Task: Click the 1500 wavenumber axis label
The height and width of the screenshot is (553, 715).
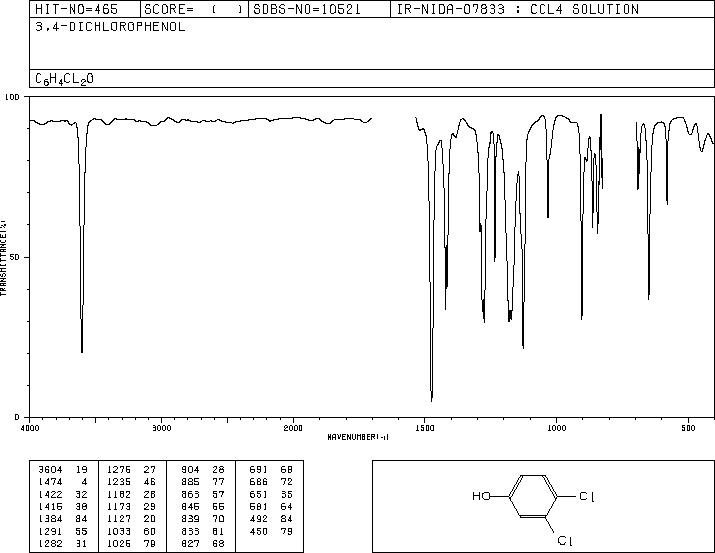Action: [x=425, y=428]
